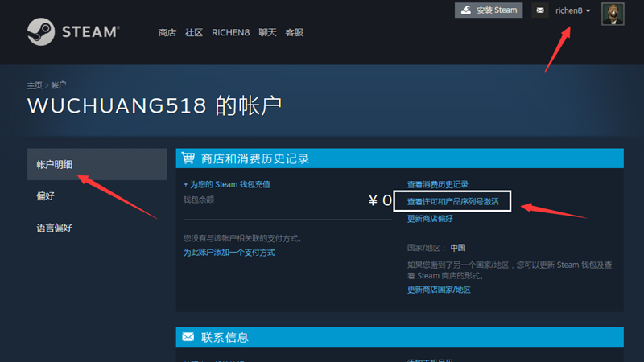Open the 聊天 navigation item
This screenshot has height=362, width=644.
267,33
